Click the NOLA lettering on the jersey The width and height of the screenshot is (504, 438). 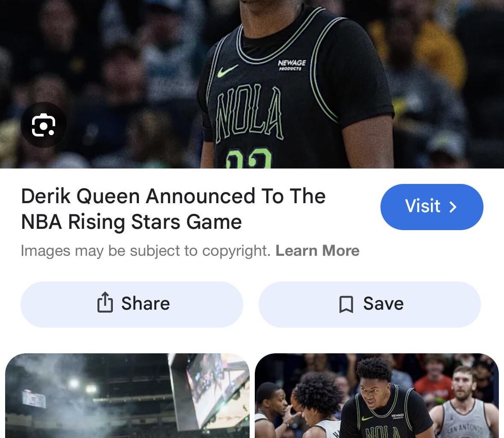click(x=250, y=113)
